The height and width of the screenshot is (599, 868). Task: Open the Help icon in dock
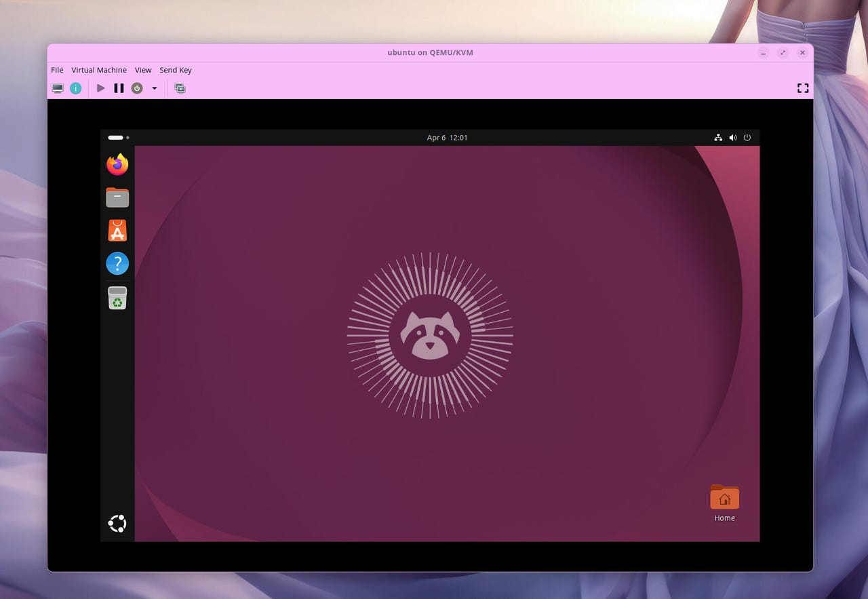pos(117,264)
